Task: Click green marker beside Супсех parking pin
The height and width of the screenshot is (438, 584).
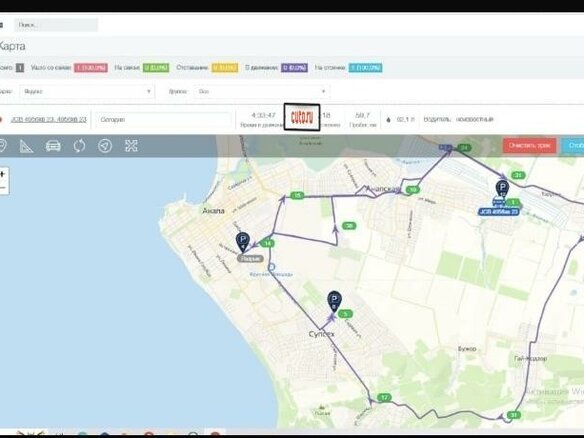Action: (345, 314)
